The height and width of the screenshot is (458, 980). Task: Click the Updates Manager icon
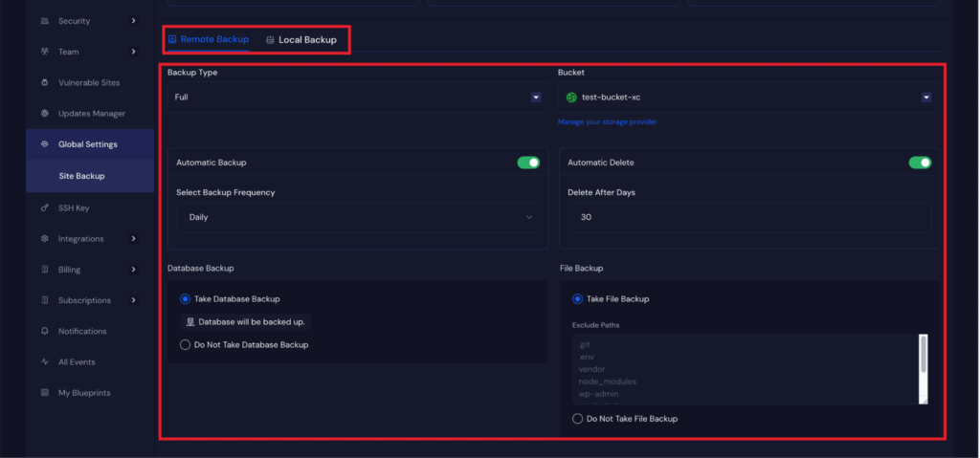click(x=45, y=114)
